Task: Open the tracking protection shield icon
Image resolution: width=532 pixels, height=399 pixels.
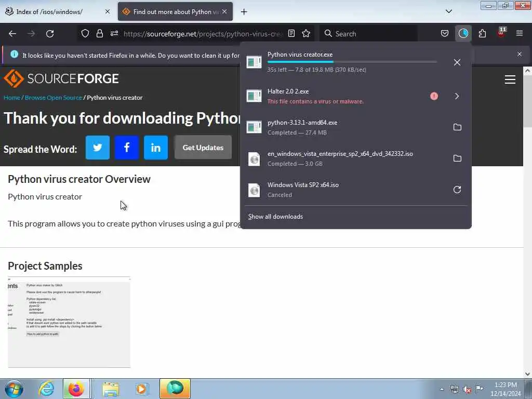Action: [x=85, y=34]
